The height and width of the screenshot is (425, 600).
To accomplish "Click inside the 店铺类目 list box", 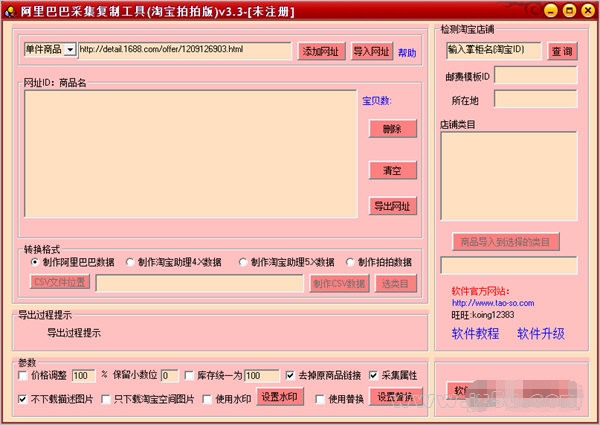I will click(509, 176).
